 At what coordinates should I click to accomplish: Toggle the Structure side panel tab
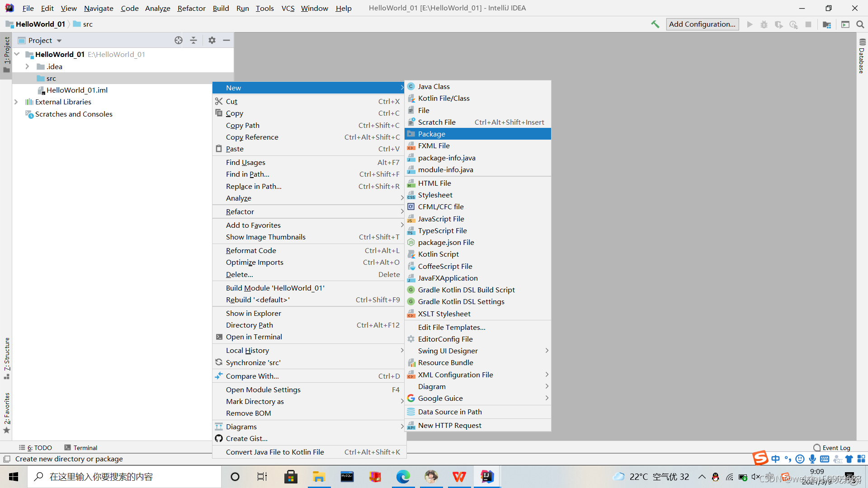click(x=7, y=358)
